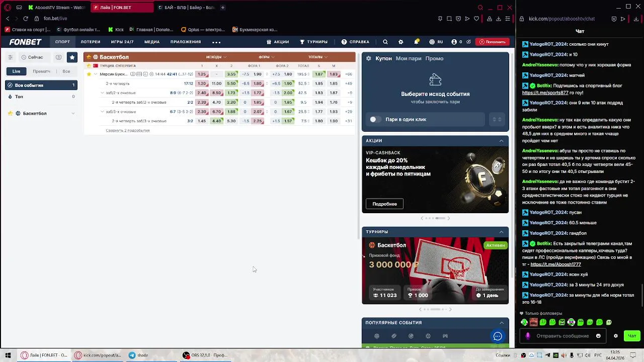Click Свернуть 2 подсобытия link
Image resolution: width=644 pixels, height=362 pixels.
click(x=128, y=130)
